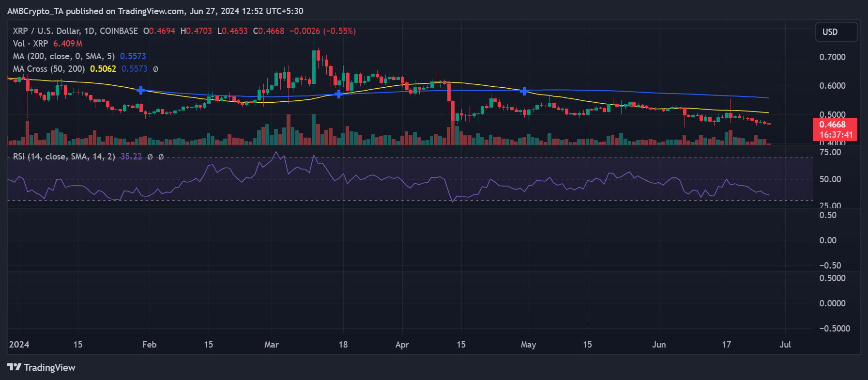Viewport: 868px width, 380px height.
Task: Click the yellow 0.5062 MA Cross value
Action: click(x=103, y=69)
